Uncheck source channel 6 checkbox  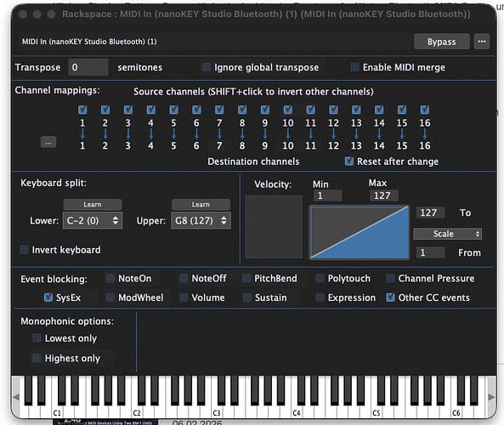(x=196, y=110)
